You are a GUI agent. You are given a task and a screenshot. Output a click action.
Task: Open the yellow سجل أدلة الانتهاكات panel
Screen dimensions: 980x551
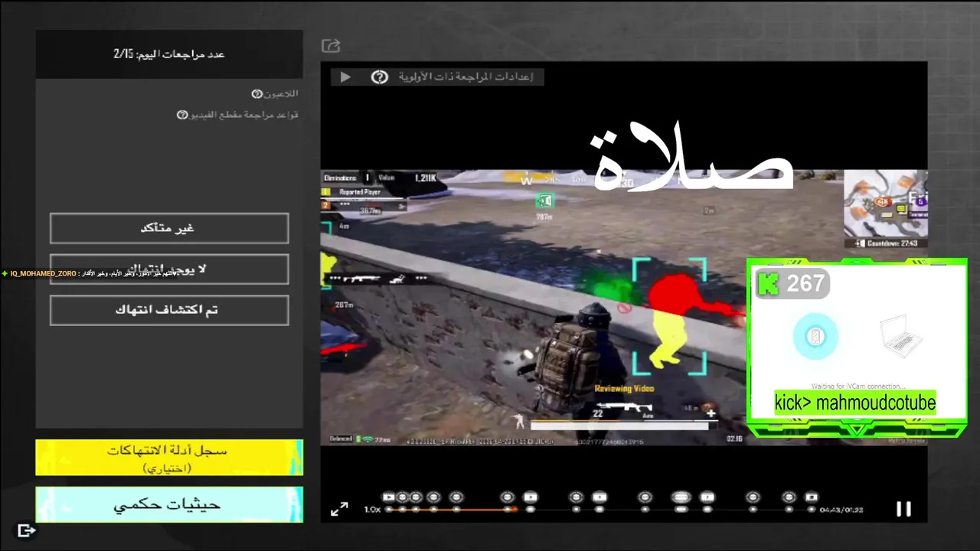pos(169,458)
